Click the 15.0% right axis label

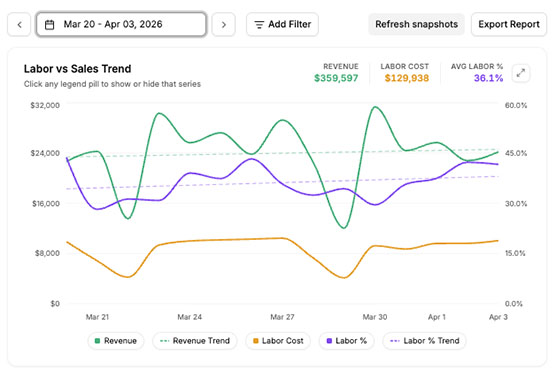coord(515,253)
